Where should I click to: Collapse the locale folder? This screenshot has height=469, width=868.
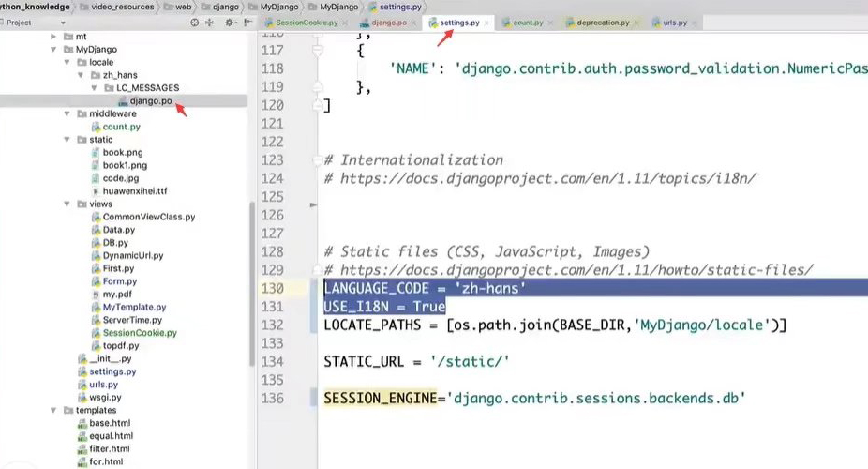67,62
